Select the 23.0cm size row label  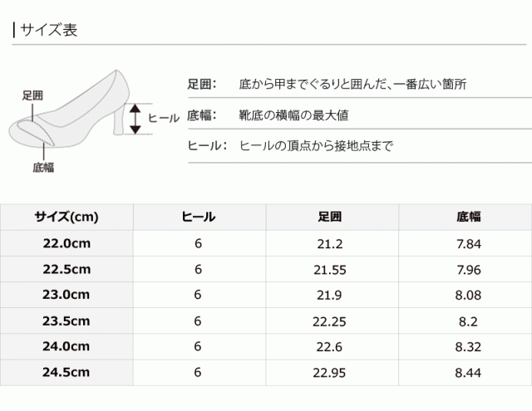point(66,296)
